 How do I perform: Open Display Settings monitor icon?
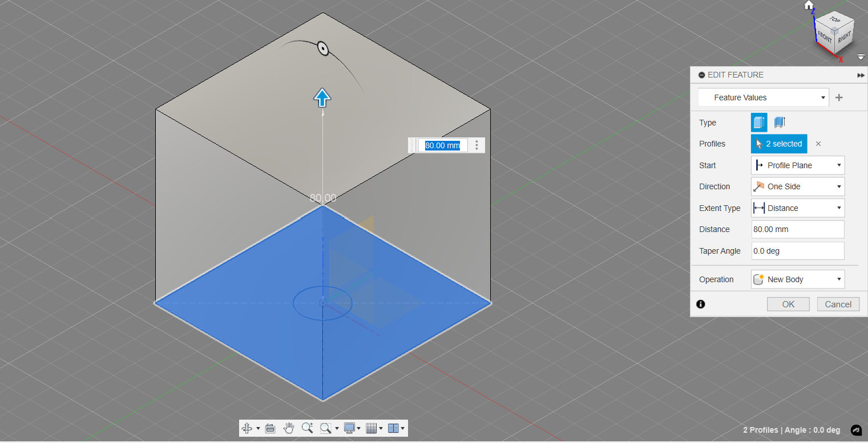[x=349, y=428]
